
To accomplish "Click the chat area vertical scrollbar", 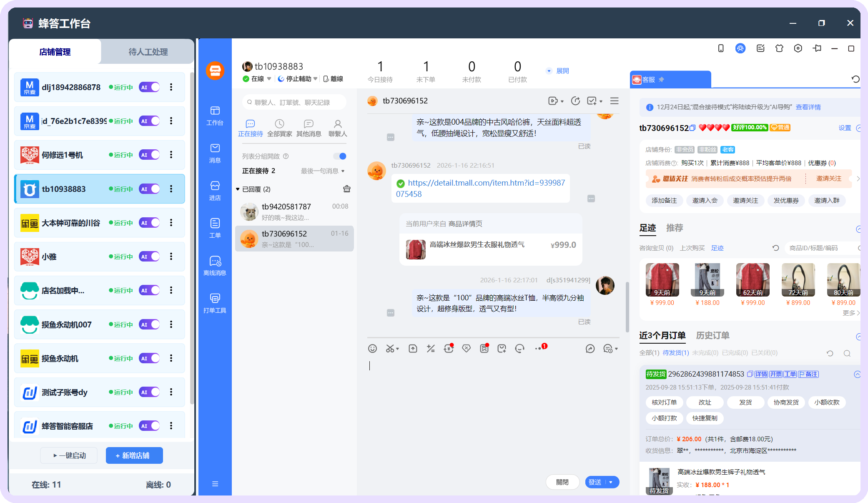I will pos(627,307).
